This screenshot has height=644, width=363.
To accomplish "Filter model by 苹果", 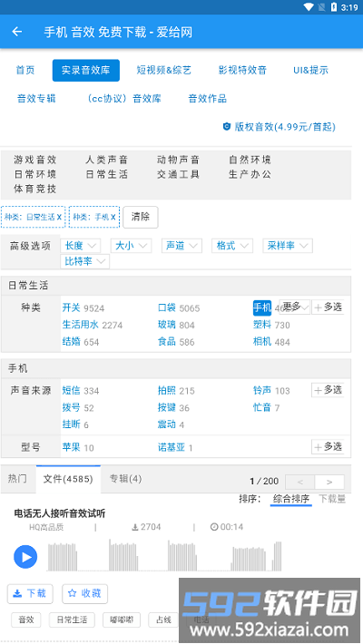I will point(71,447).
